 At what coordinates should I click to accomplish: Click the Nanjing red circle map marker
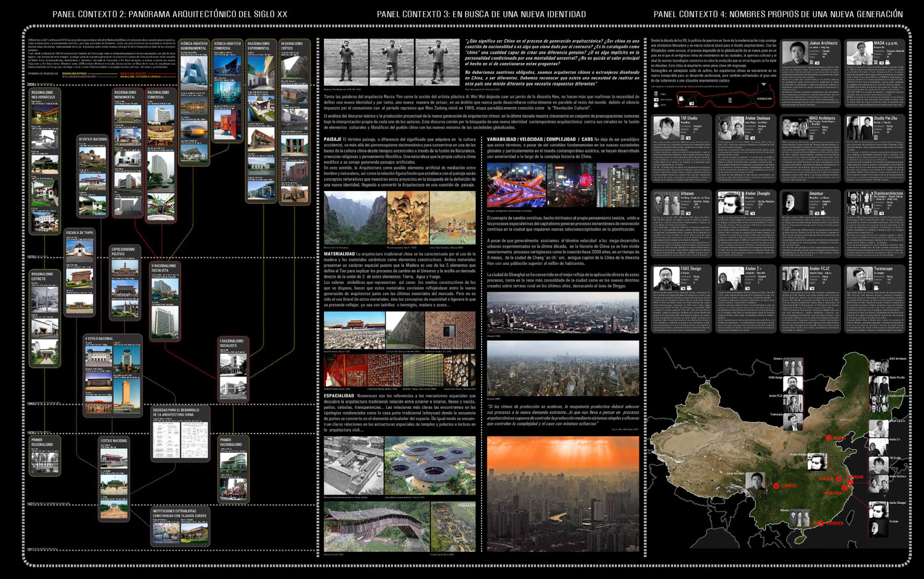coord(838,479)
